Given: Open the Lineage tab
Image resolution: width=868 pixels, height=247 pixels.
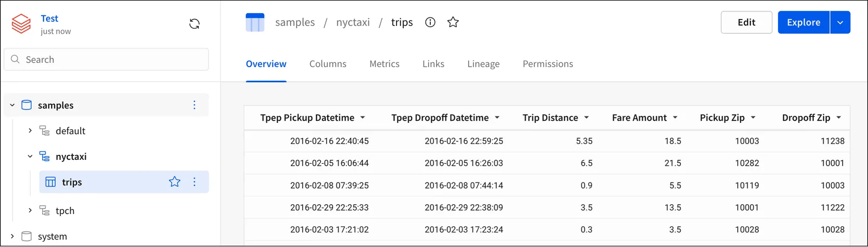Looking at the screenshot, I should (x=483, y=64).
